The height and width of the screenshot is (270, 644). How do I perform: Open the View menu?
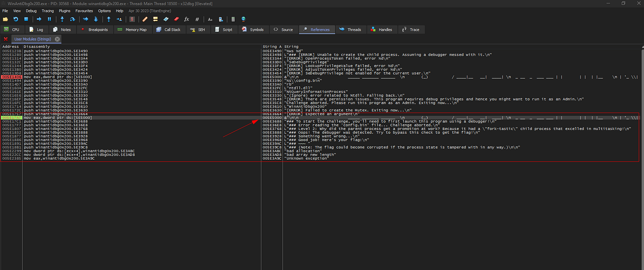pos(17,11)
